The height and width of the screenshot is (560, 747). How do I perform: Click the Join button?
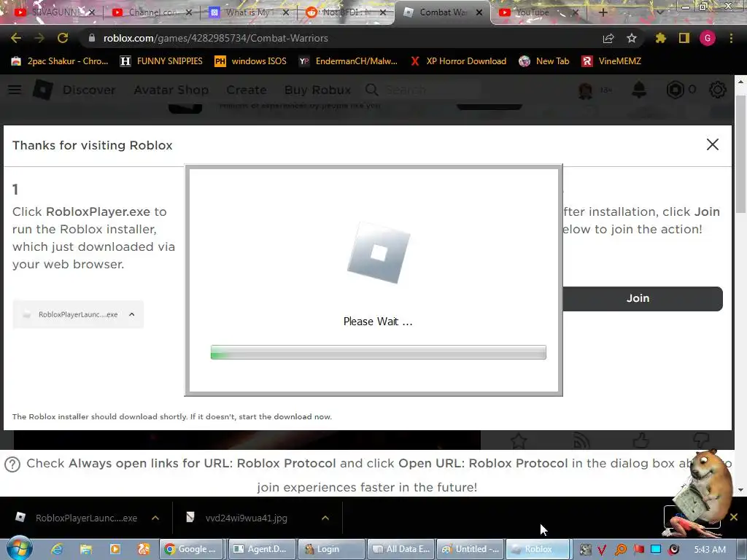point(643,298)
